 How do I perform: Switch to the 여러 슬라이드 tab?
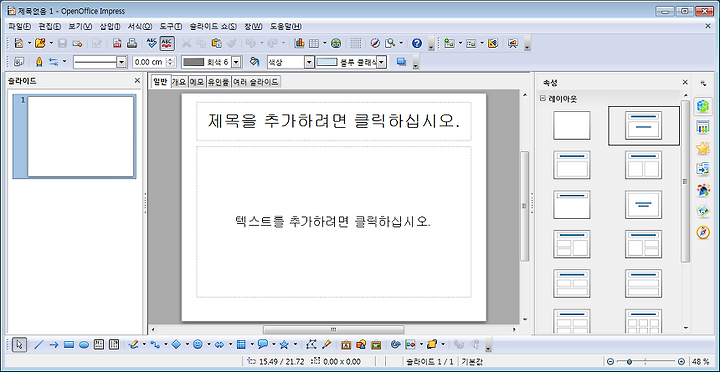coord(256,82)
